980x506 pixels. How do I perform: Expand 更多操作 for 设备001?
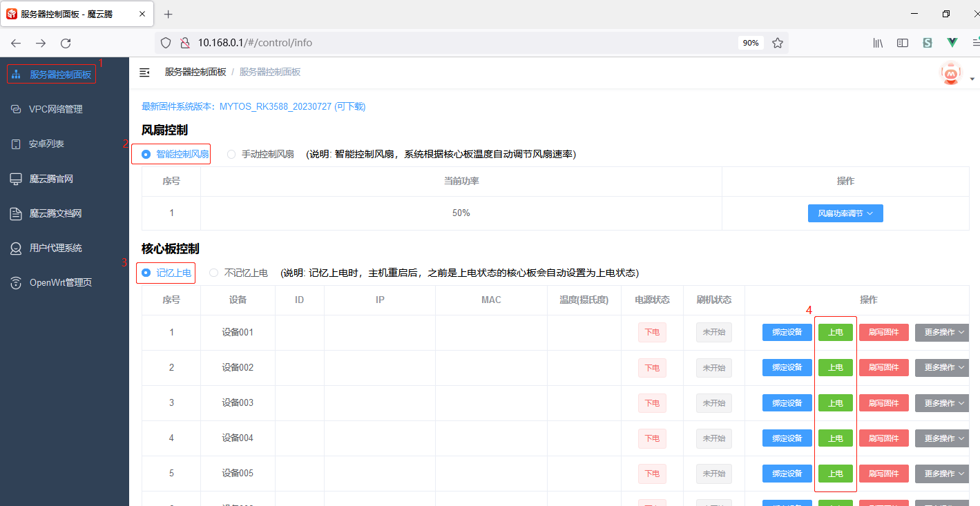[944, 333]
